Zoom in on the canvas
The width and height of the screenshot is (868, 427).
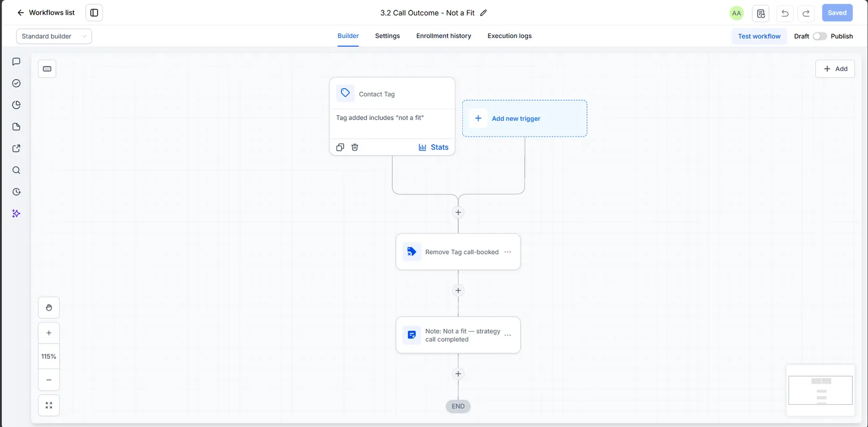[49, 333]
